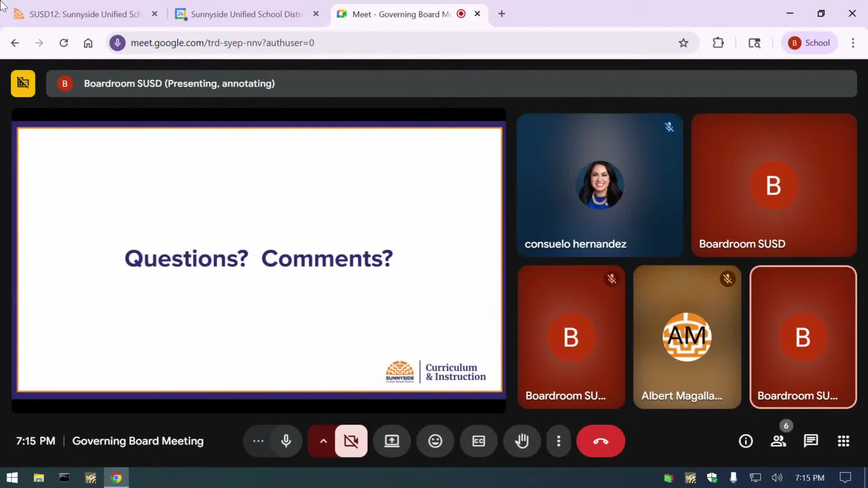Toggle closed captions on
The height and width of the screenshot is (488, 868).
pos(478,441)
